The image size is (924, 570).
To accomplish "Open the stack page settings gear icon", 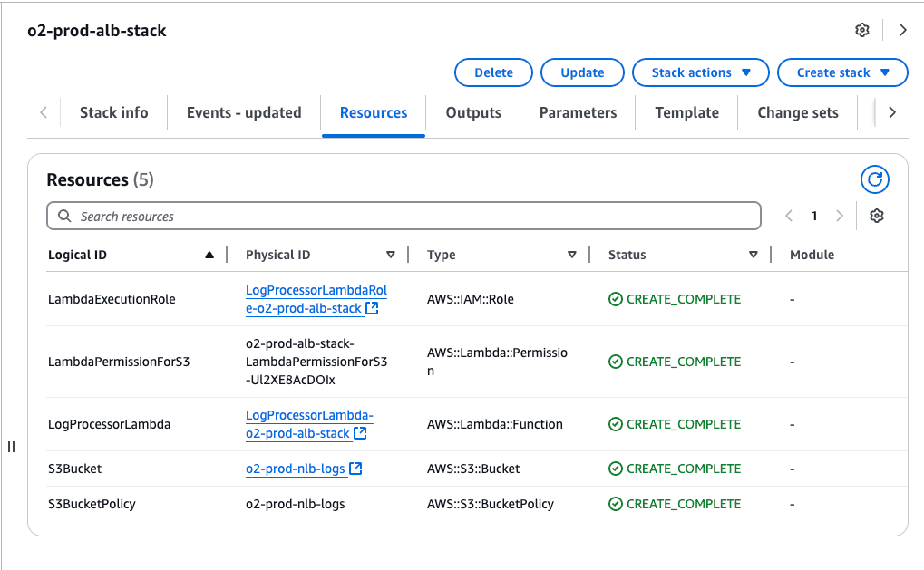I will [x=861, y=30].
